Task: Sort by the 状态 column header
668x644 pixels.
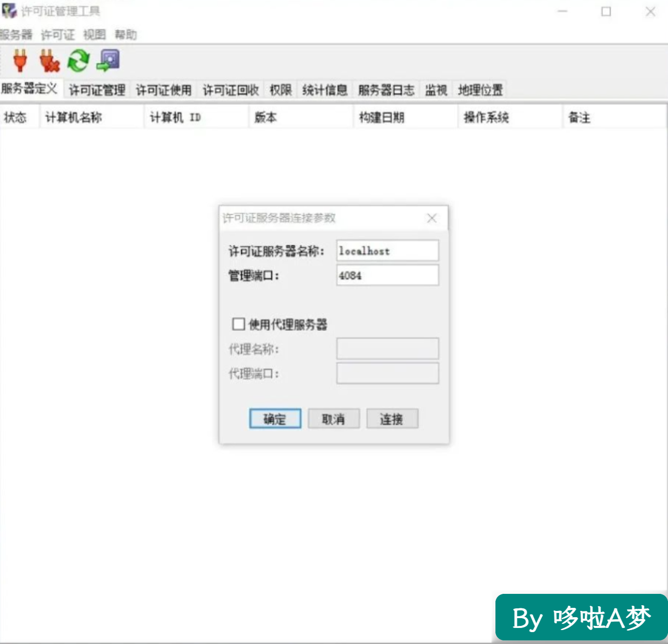Action: pyautogui.click(x=20, y=117)
